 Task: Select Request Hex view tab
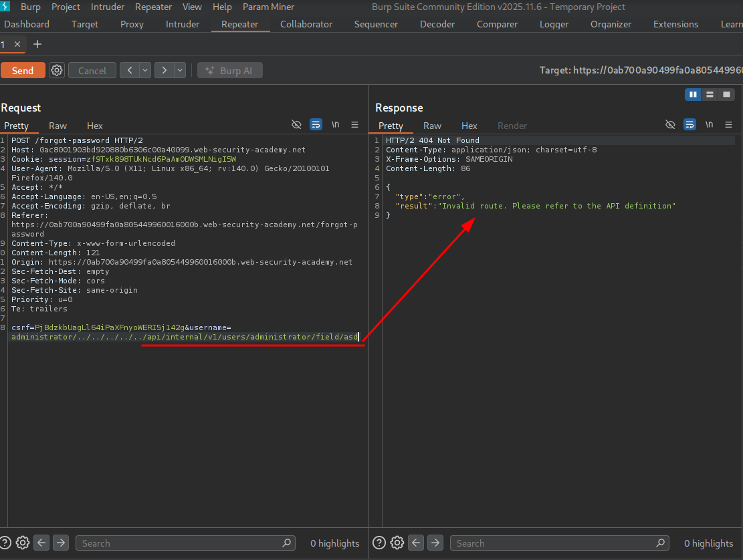(95, 126)
